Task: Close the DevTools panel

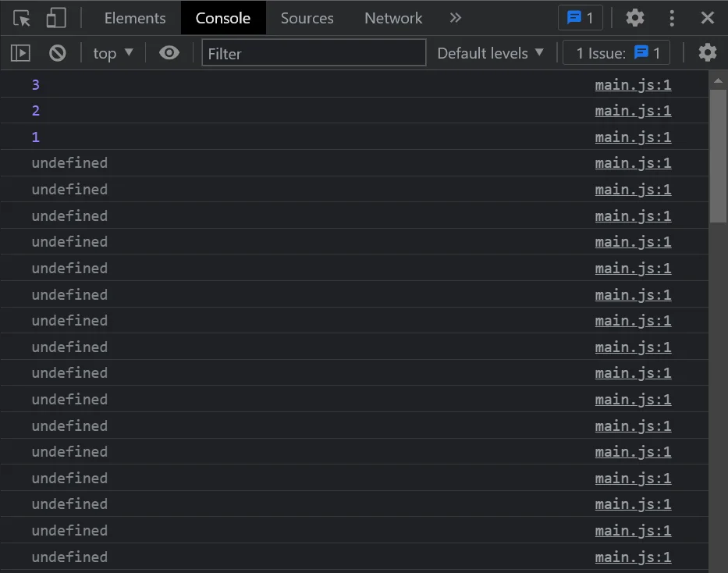Action: pyautogui.click(x=707, y=18)
